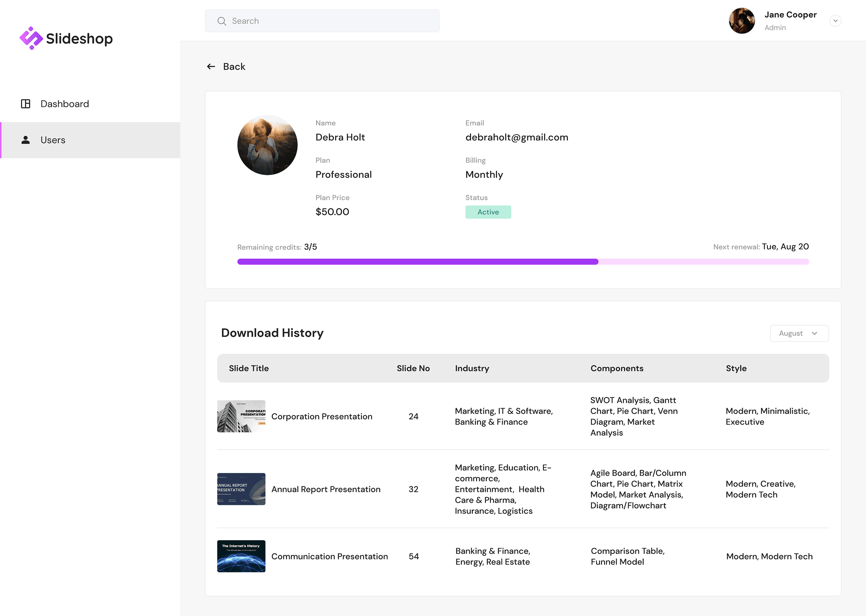This screenshot has height=616, width=866.
Task: Select the Annual Report Presentation row
Action: 326,489
